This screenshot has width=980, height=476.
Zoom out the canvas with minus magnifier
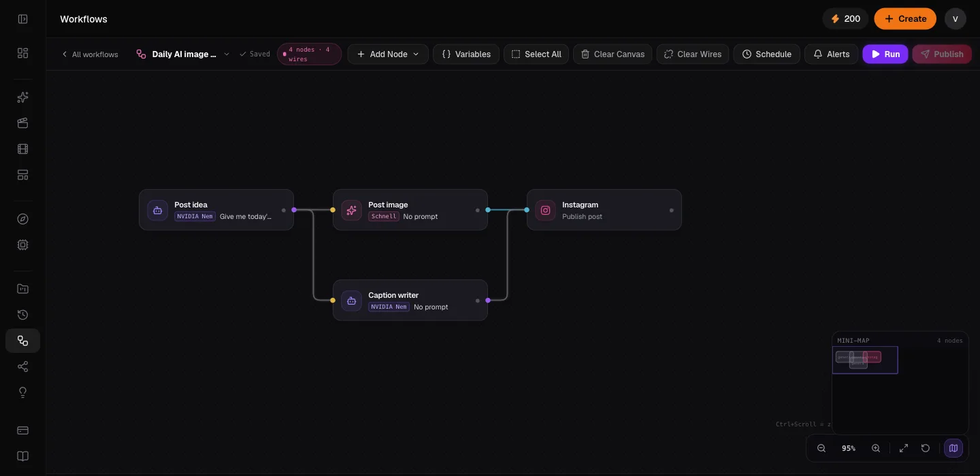[x=821, y=448]
